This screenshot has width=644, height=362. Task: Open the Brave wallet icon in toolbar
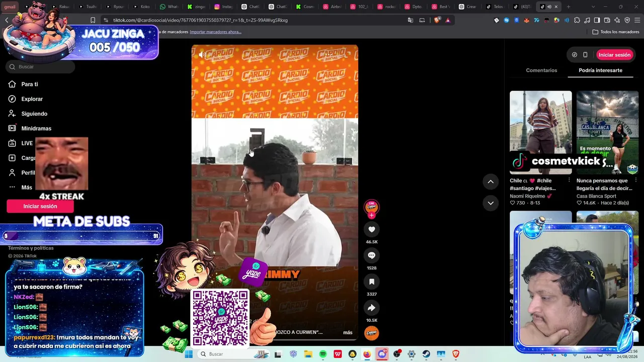click(x=607, y=20)
